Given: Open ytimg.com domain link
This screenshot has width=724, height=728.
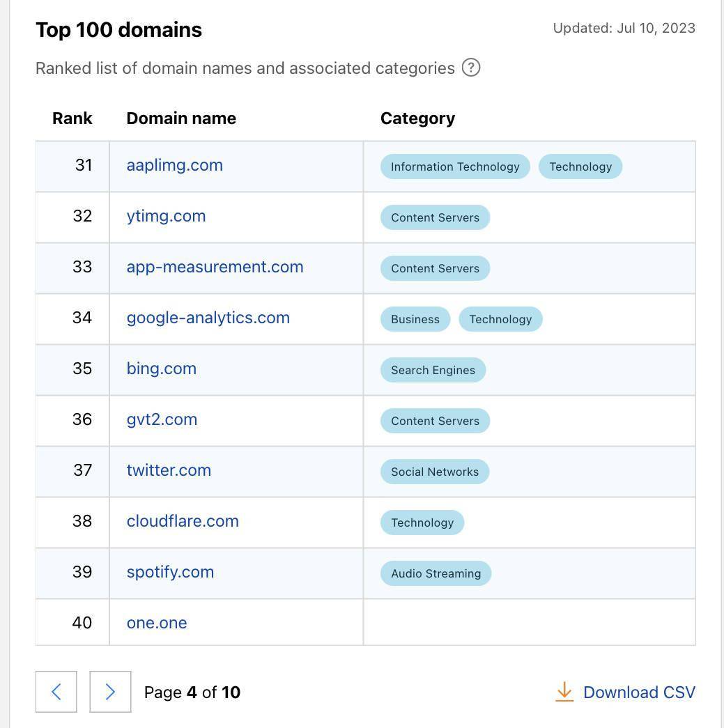Looking at the screenshot, I should [x=166, y=216].
